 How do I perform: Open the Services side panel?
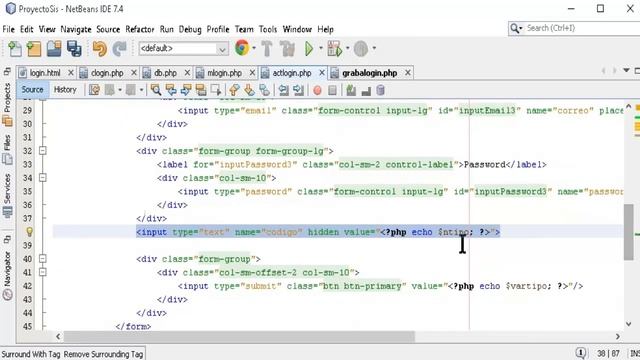tap(7, 196)
